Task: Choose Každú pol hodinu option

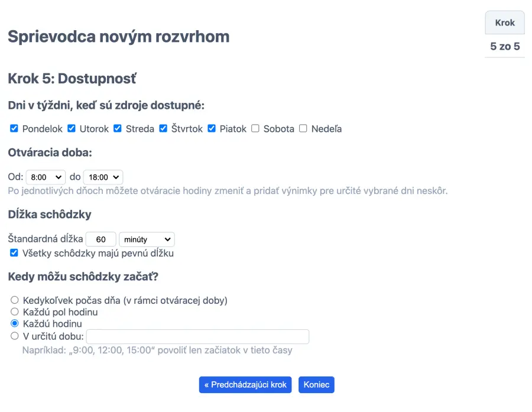Action: (15, 312)
